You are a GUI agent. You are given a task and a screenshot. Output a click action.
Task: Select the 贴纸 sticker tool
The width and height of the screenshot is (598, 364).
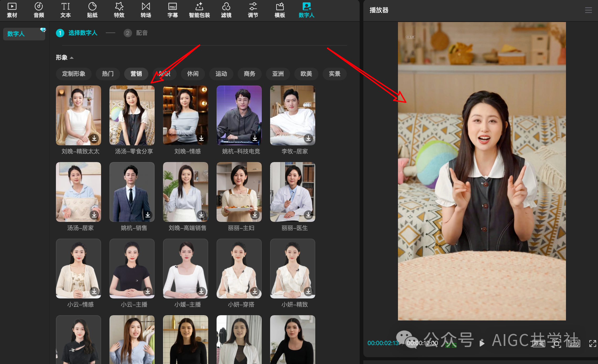[x=92, y=10]
